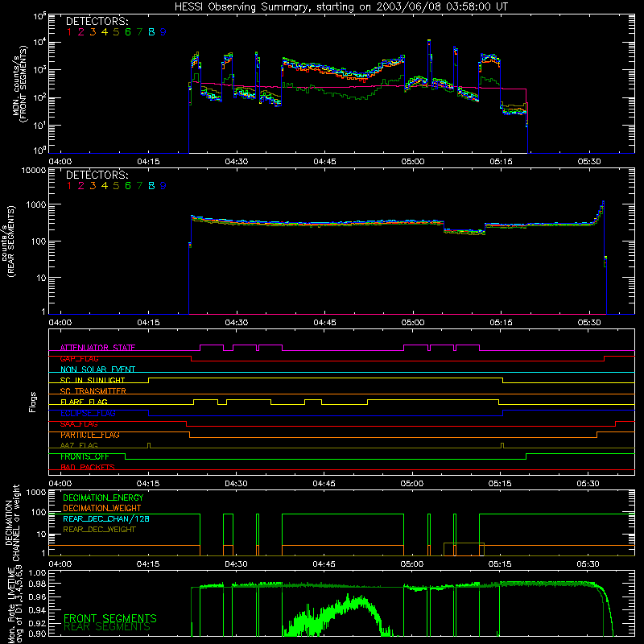Viewport: 644px width, 644px height.
Task: Click the FRONTS_OFF flag label
Action: point(85,456)
